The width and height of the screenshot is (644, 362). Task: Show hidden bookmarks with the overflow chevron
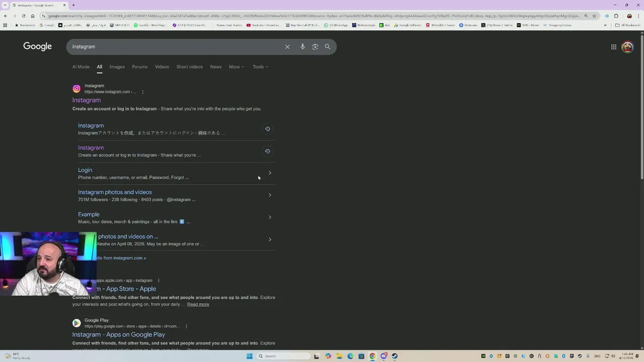(x=605, y=25)
